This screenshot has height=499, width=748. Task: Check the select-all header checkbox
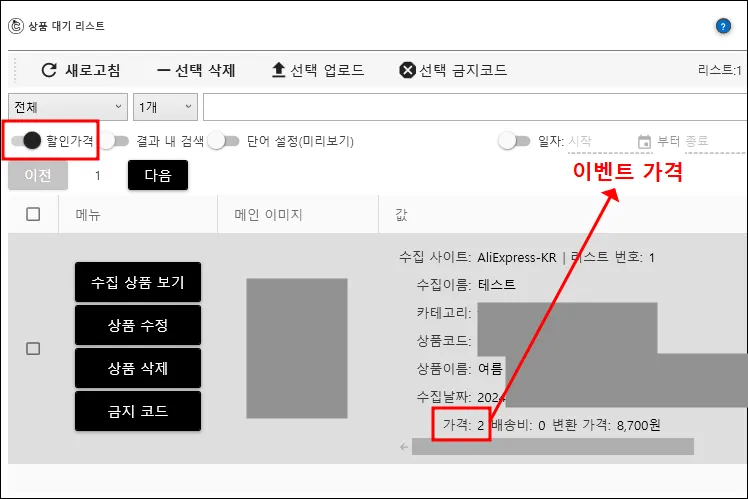(x=33, y=214)
